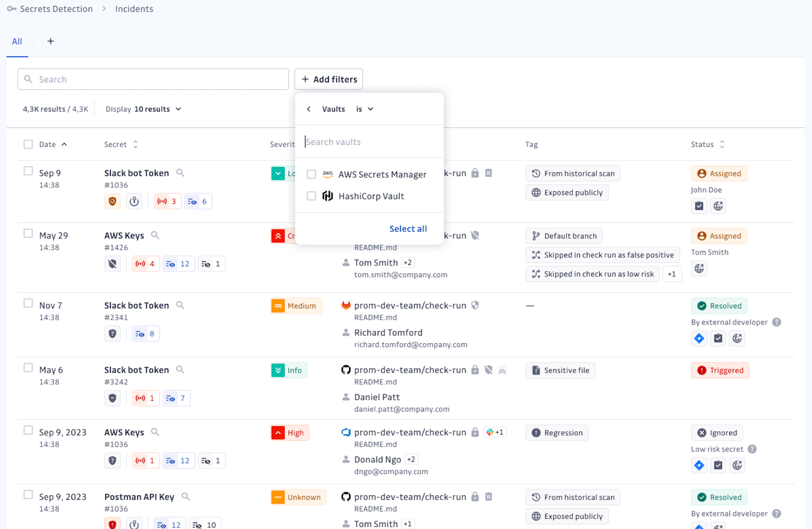Click the red broadcast badge showing 3 in Sep 9 row
812x529 pixels.
[x=167, y=201]
